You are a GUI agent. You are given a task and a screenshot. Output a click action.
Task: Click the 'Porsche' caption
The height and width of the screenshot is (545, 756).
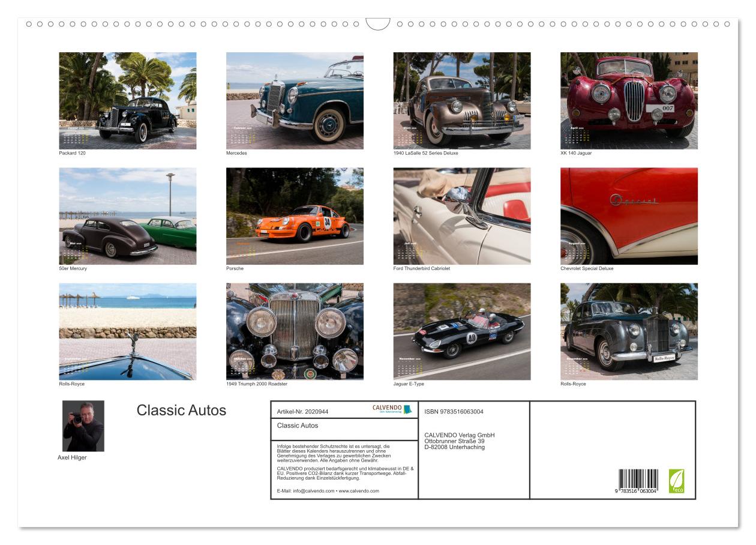click(235, 268)
